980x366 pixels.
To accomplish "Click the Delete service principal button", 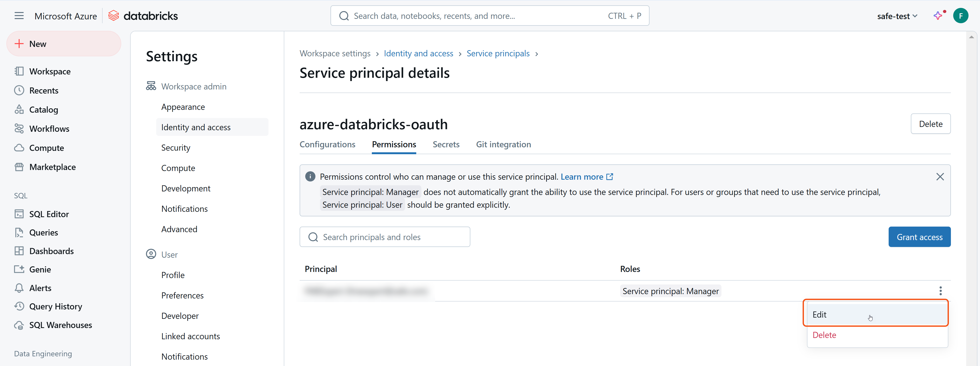I will tap(930, 124).
